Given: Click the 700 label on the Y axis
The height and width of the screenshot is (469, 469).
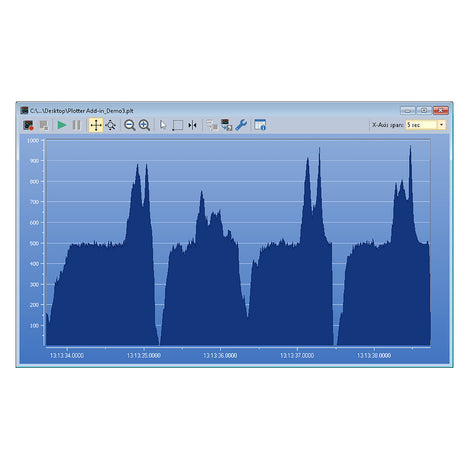Looking at the screenshot, I should (34, 202).
